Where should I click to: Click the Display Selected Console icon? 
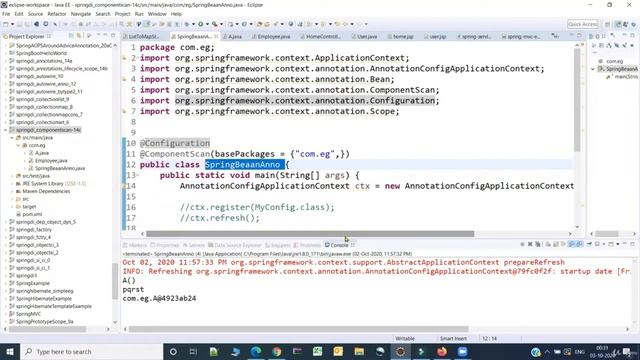(597, 244)
